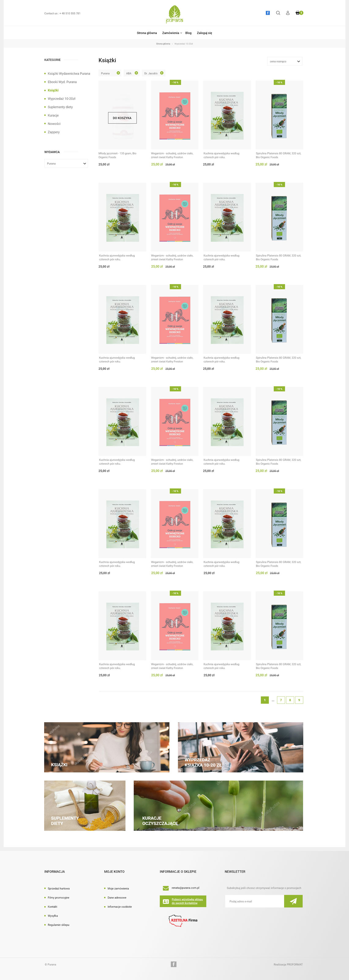Open the cena rosnąco sort dropdown
349x980 pixels.
pos(285,61)
